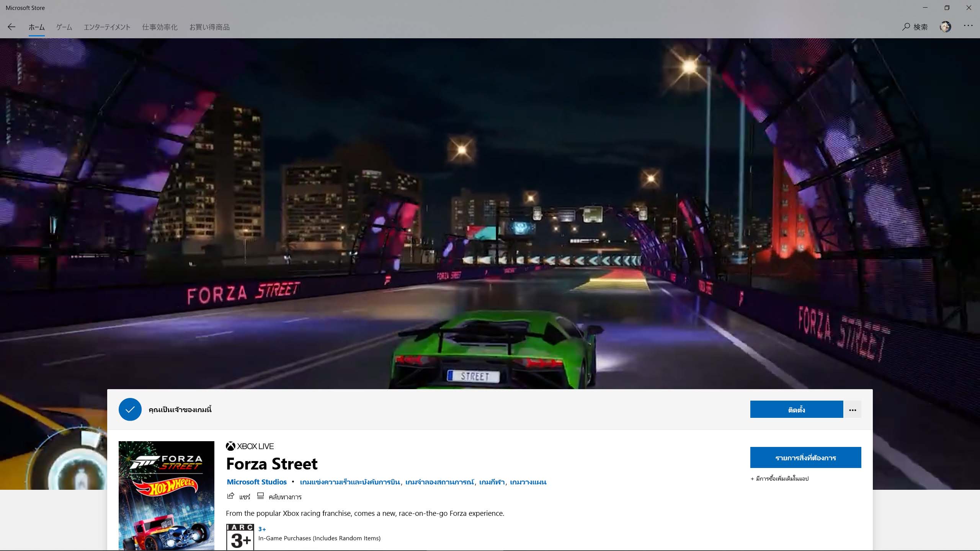Viewport: 980px width, 551px height.
Task: Open the เกมแข่งความเร็วและบังคับการบิน category link
Action: 350,482
